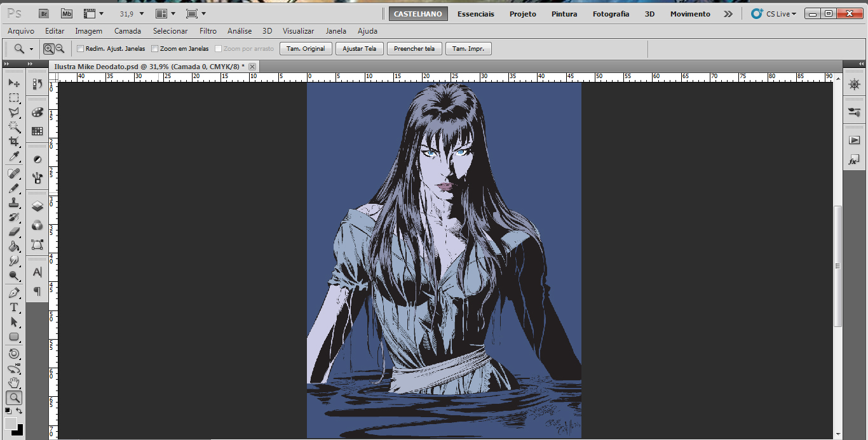This screenshot has height=440, width=868.
Task: Select the Magic Wand tool
Action: [x=13, y=127]
